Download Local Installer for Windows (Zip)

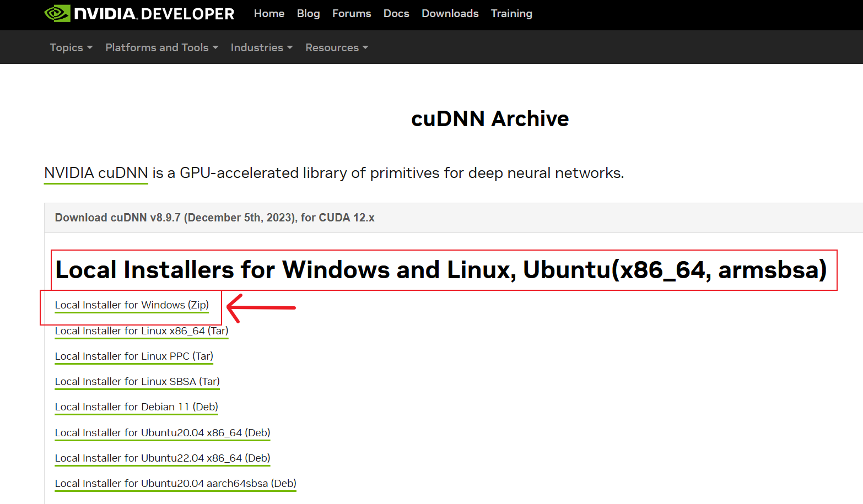132,305
